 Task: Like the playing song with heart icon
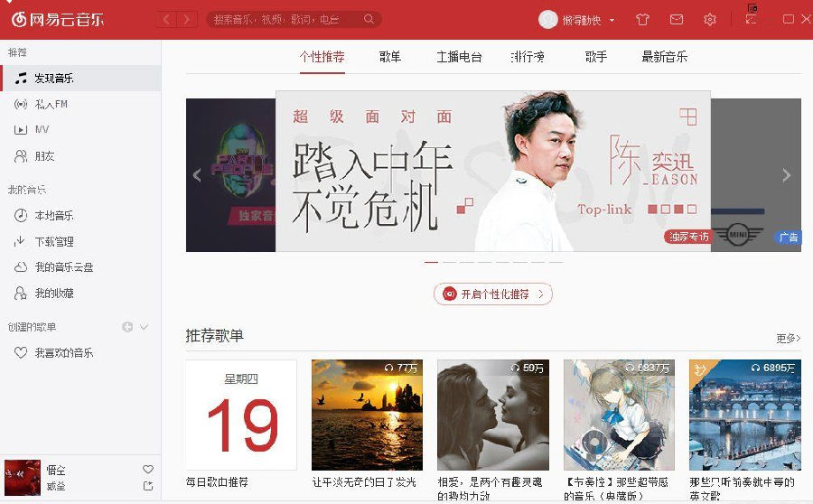click(148, 470)
